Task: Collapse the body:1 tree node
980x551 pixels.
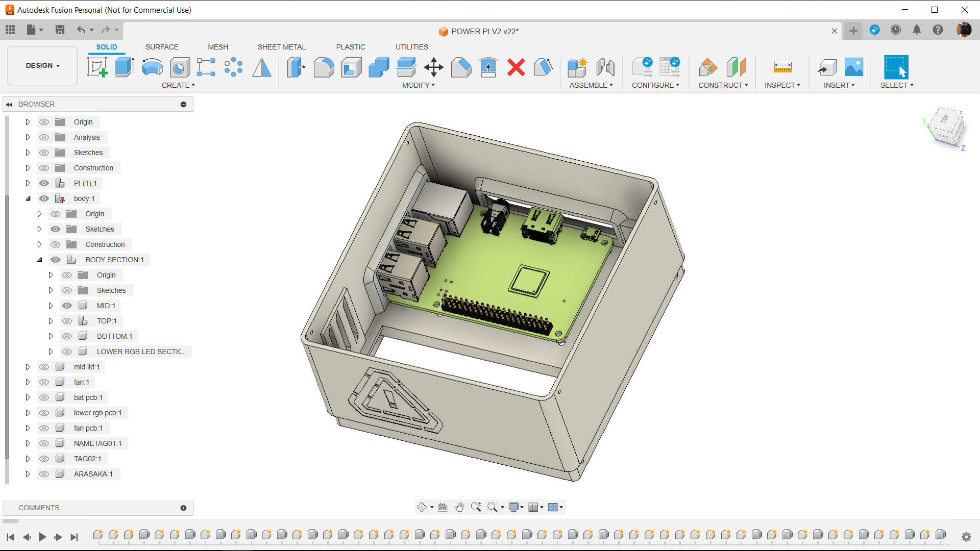Action: pyautogui.click(x=28, y=198)
